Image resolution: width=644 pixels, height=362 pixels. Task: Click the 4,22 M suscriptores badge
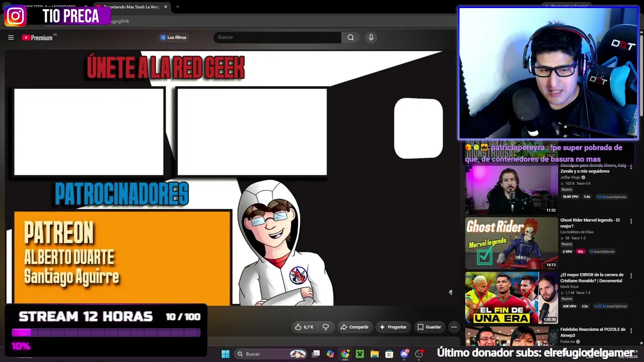[x=611, y=306]
